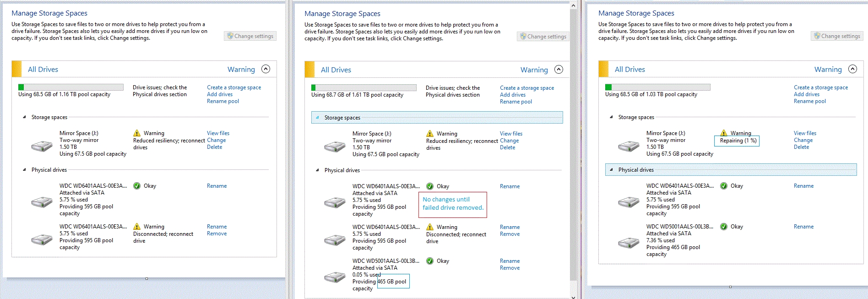Open View files link beside Repairing status
This screenshot has width=868, height=299.
(805, 133)
